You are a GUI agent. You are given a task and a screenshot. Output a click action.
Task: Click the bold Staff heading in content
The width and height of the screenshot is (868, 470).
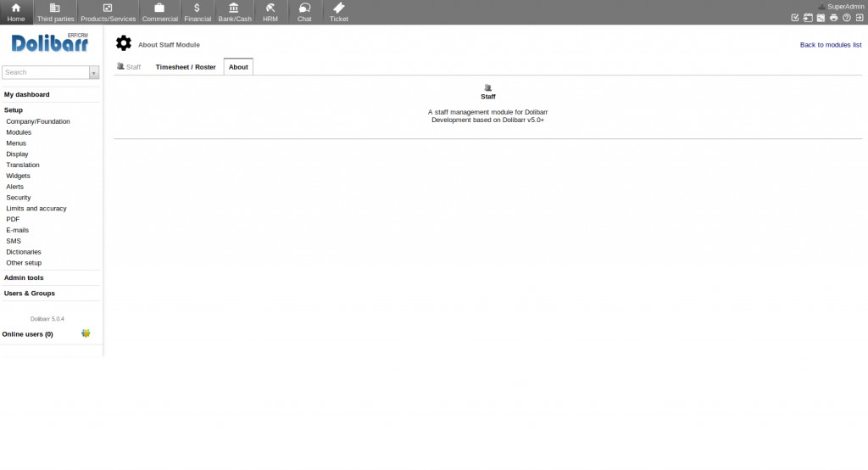point(488,97)
